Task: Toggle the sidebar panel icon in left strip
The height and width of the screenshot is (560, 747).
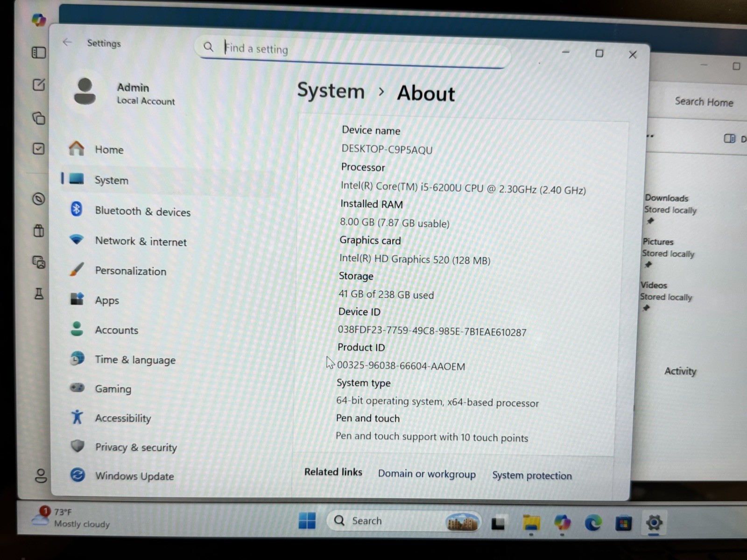Action: [x=39, y=52]
